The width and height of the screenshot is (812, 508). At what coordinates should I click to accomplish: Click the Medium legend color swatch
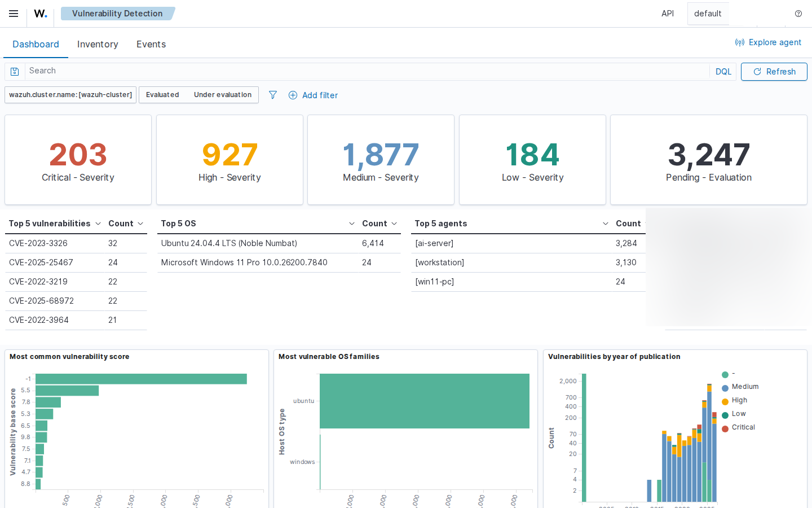coord(725,388)
